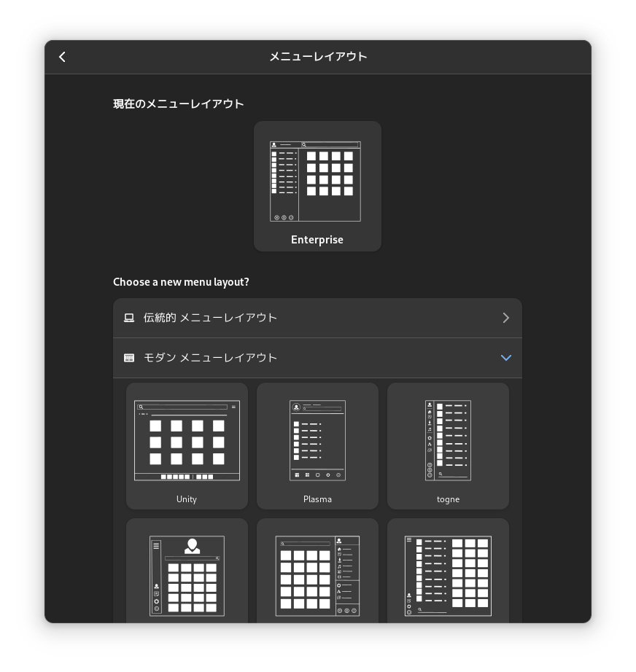636x672 pixels.
Task: Select the Plasma layout preview icon
Action: click(x=317, y=440)
